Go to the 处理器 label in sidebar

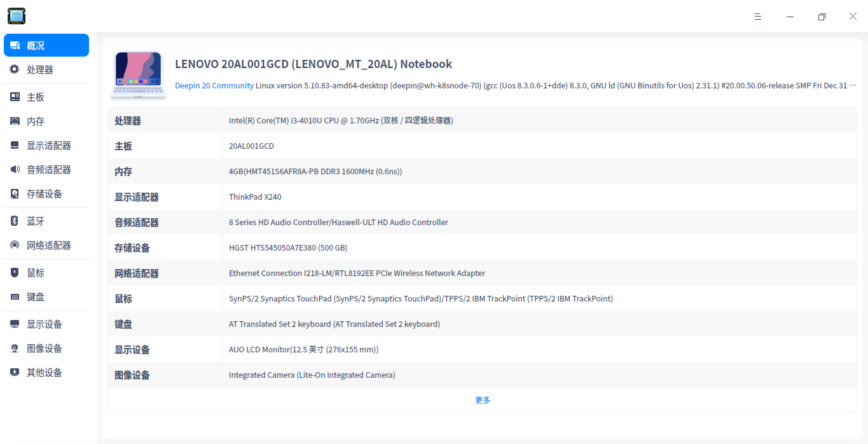coord(40,70)
